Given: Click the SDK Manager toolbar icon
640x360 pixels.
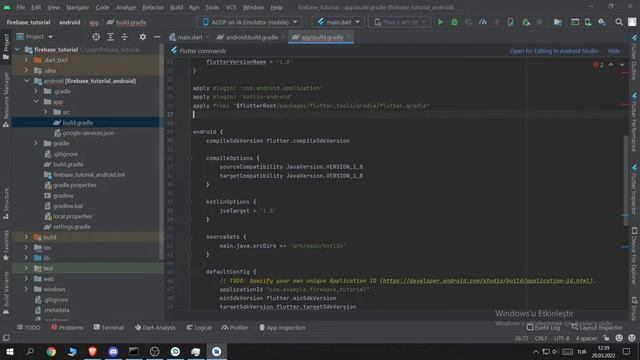Looking at the screenshot, I should (602, 22).
